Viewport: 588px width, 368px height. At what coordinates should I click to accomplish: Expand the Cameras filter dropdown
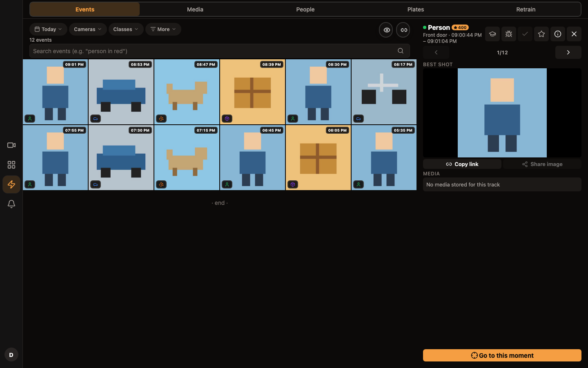tap(88, 29)
